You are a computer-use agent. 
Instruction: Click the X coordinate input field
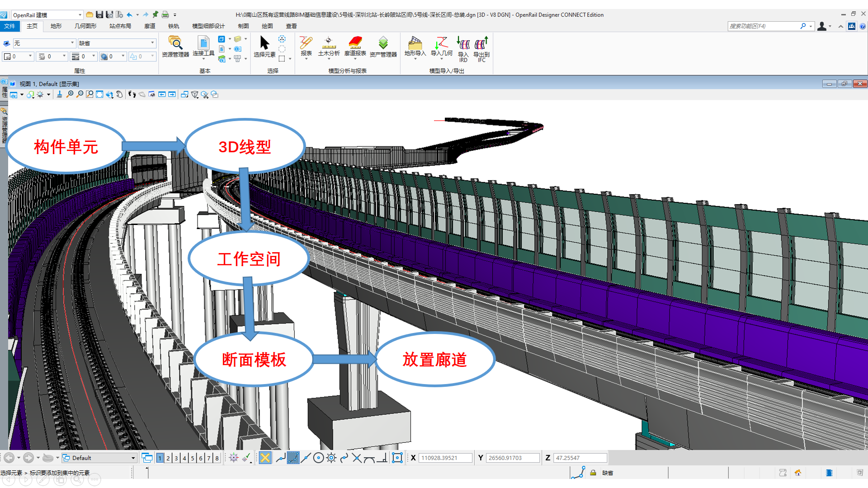click(x=445, y=458)
